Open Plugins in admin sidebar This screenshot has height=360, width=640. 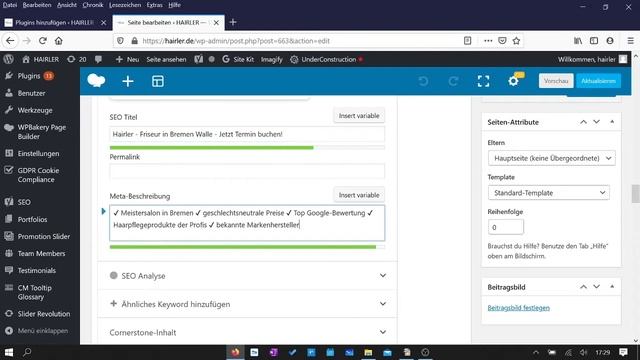tap(29, 76)
